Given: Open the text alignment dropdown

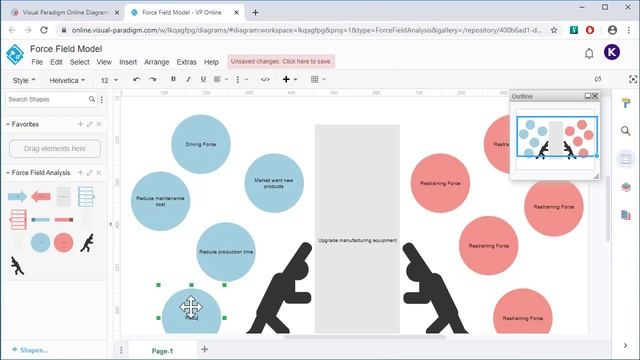Looking at the screenshot, I should (x=220, y=79).
